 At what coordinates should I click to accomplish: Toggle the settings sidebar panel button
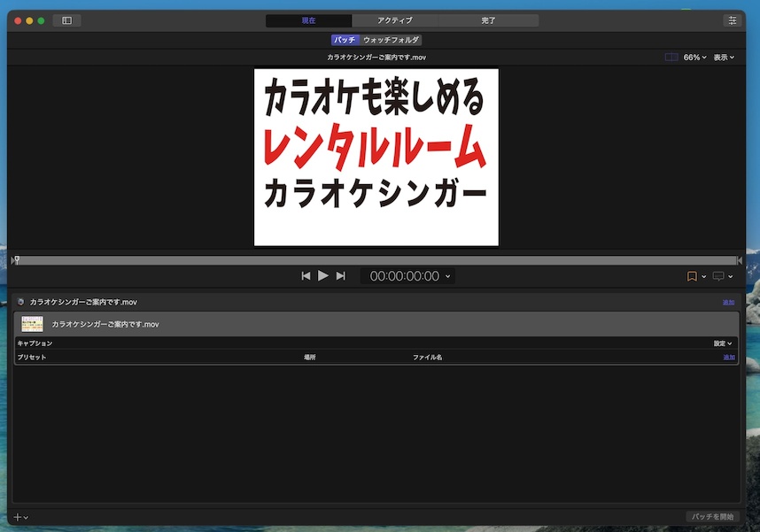(x=66, y=20)
